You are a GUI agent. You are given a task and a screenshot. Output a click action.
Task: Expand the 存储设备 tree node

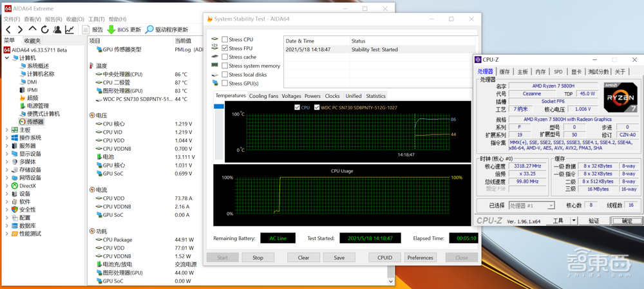[7, 169]
